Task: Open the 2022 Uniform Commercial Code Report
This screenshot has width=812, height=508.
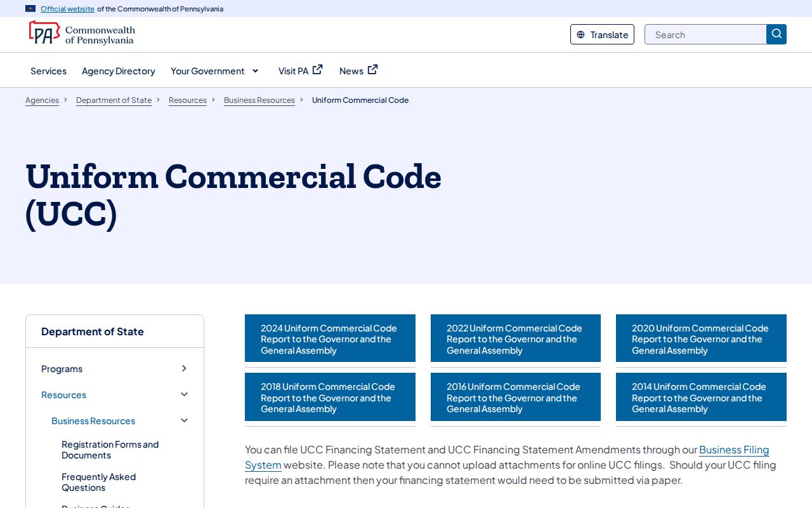Action: pos(516,338)
